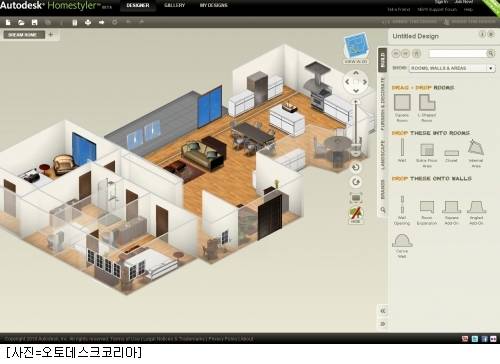This screenshot has width=500, height=364.
Task: Select the Wall Opening item
Action: (402, 210)
